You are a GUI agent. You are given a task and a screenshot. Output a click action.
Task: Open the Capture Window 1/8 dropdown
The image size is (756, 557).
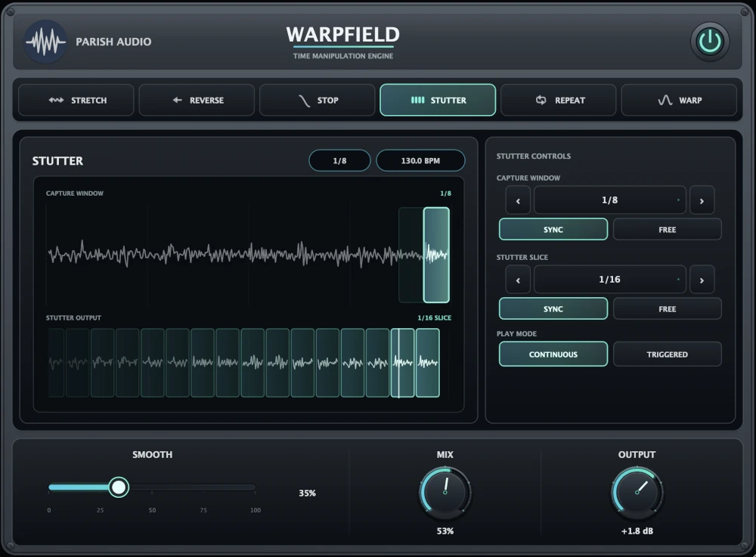coord(610,200)
